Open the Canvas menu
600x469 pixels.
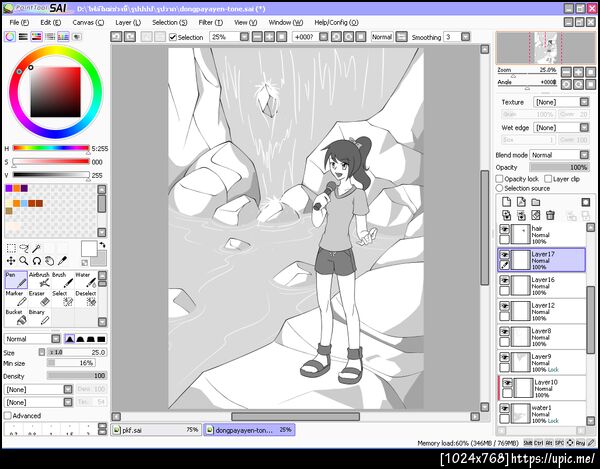click(x=88, y=23)
